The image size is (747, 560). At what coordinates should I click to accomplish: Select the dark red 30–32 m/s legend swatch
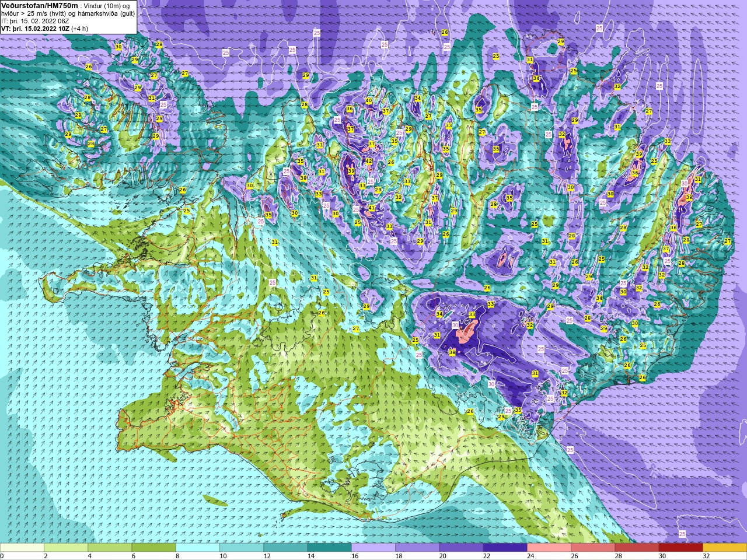point(680,548)
